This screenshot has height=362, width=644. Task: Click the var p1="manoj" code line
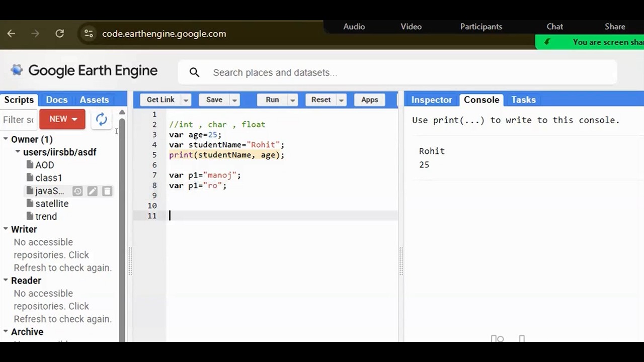(205, 175)
